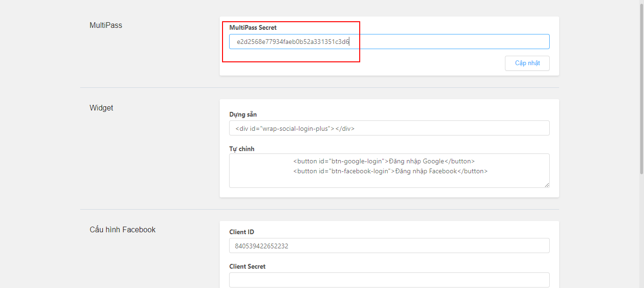This screenshot has height=288, width=644.
Task: Click the wrap-social-login-plus div code text
Action: click(x=295, y=128)
